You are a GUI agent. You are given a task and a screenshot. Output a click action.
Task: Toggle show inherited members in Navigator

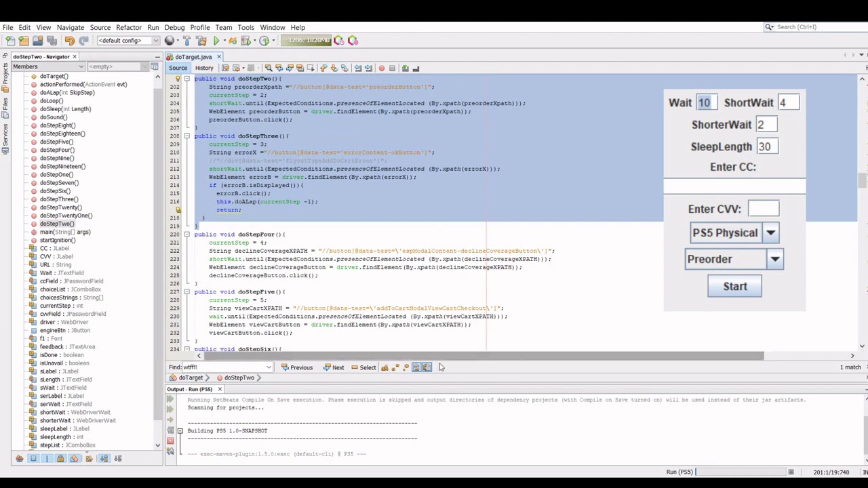coord(20,459)
